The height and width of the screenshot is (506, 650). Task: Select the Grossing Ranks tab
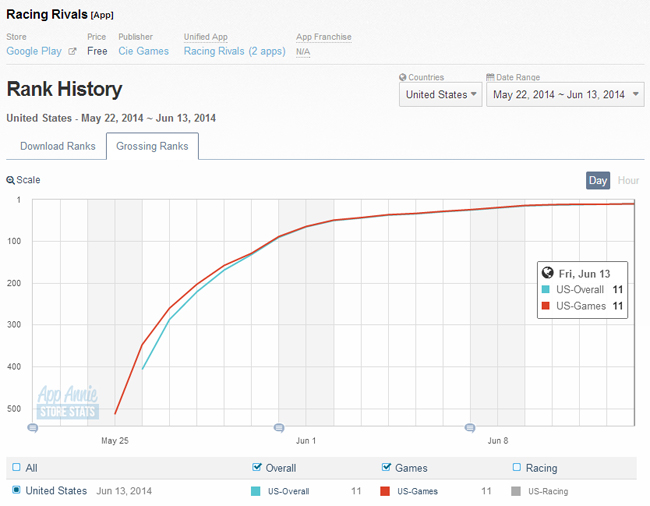pyautogui.click(x=152, y=146)
